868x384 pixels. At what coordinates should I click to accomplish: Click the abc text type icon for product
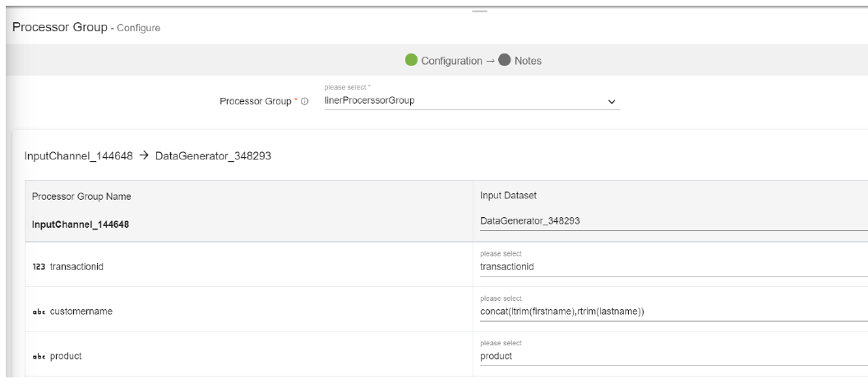click(x=38, y=356)
